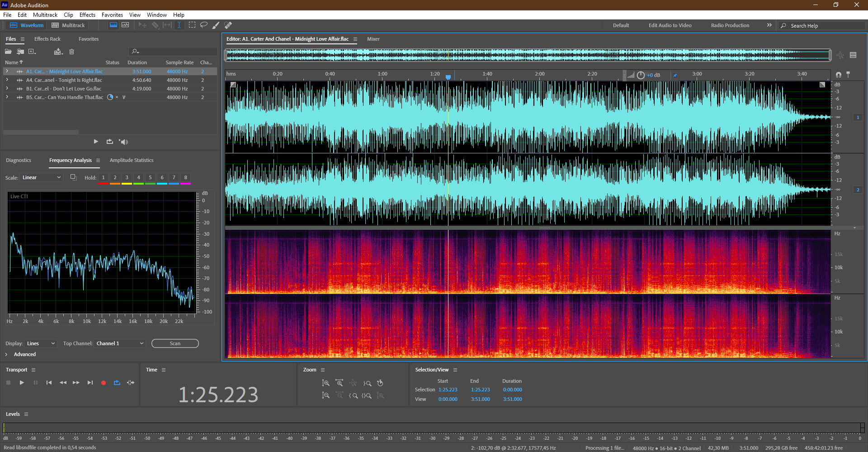Play the selected file preview
The height and width of the screenshot is (452, 868).
[x=96, y=142]
